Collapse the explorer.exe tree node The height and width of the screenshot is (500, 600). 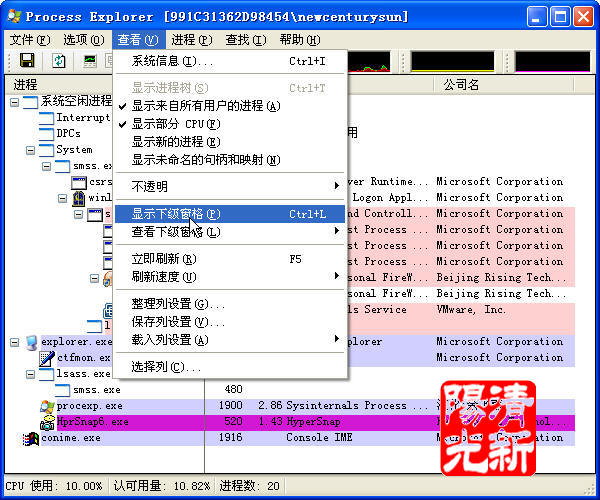(15, 342)
